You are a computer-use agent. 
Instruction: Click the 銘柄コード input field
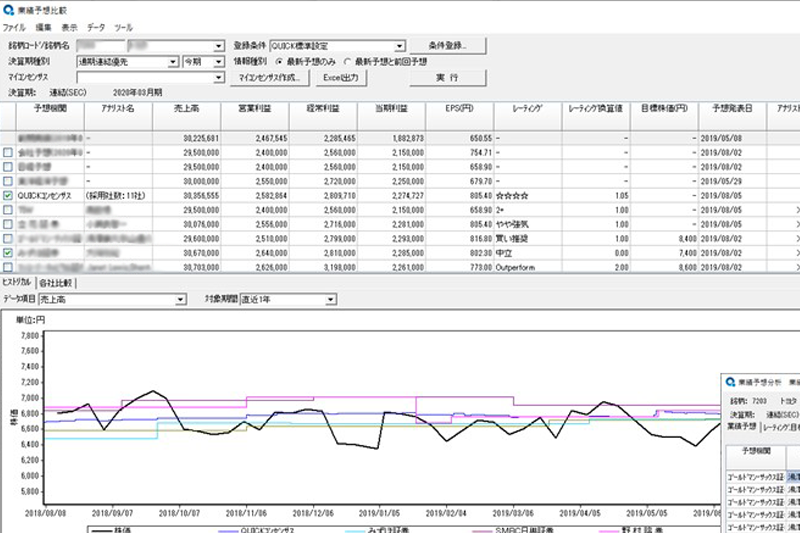pyautogui.click(x=101, y=46)
